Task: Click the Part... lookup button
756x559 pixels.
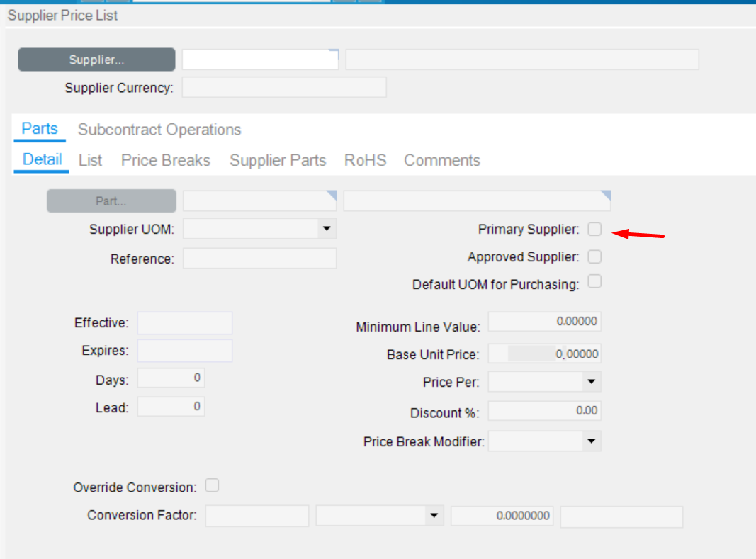Action: point(111,201)
